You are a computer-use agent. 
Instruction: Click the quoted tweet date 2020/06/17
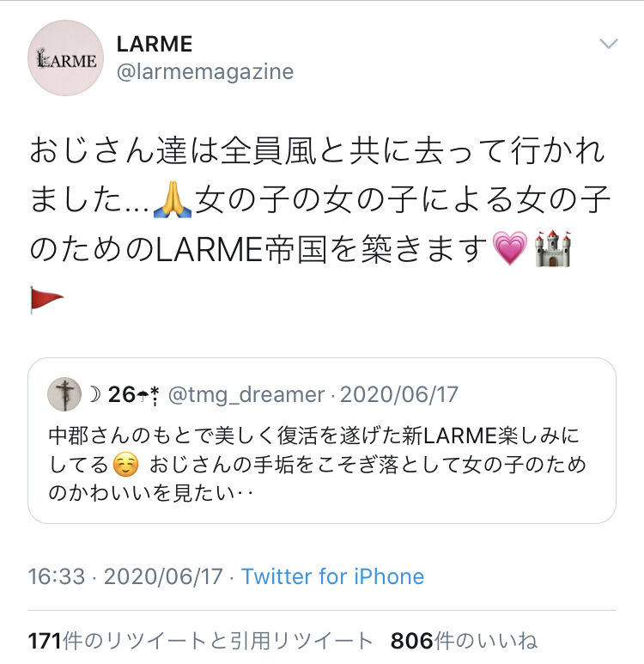[x=399, y=394]
